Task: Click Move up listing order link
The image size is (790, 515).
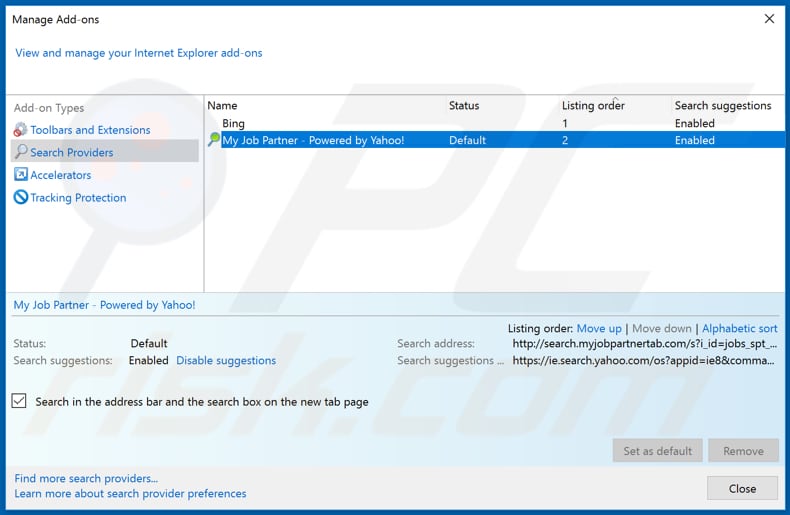Action: coord(599,329)
